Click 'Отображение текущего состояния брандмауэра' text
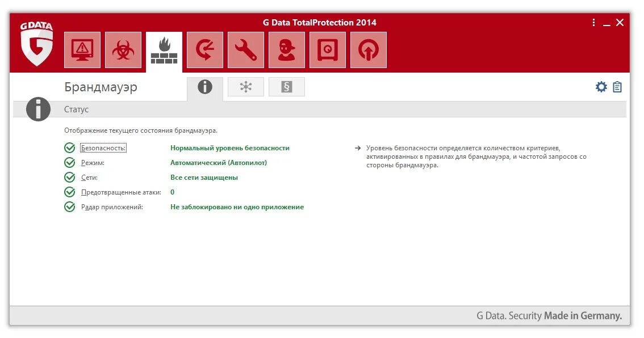 click(141, 130)
